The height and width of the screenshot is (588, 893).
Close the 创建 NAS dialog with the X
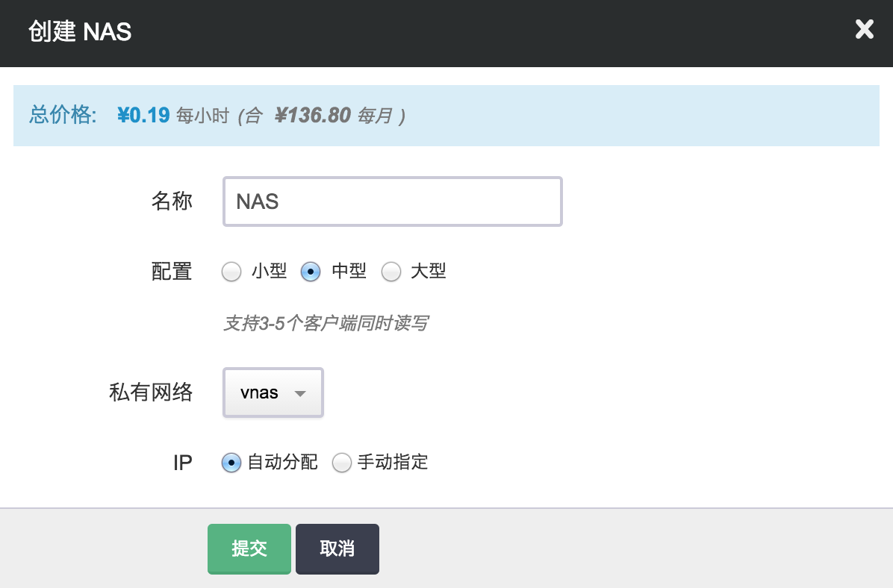coord(864,30)
